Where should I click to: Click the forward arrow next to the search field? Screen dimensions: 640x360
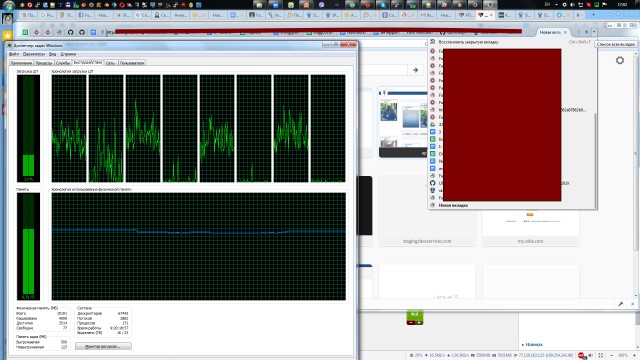pyautogui.click(x=416, y=70)
